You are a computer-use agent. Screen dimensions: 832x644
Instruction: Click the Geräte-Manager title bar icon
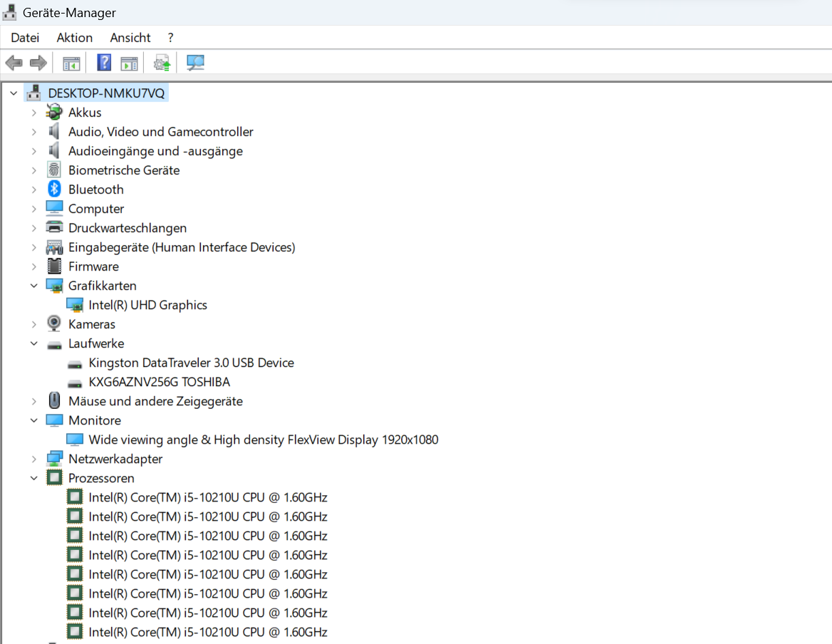[x=9, y=11]
